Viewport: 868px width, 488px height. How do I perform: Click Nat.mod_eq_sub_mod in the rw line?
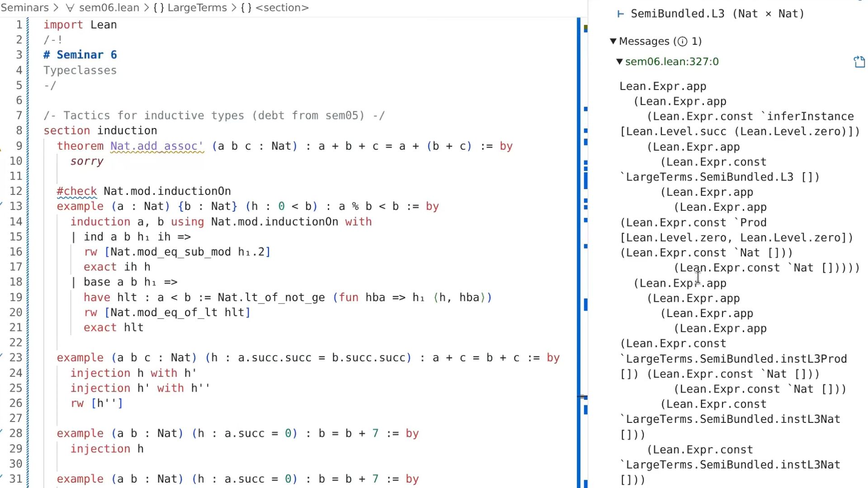click(170, 252)
